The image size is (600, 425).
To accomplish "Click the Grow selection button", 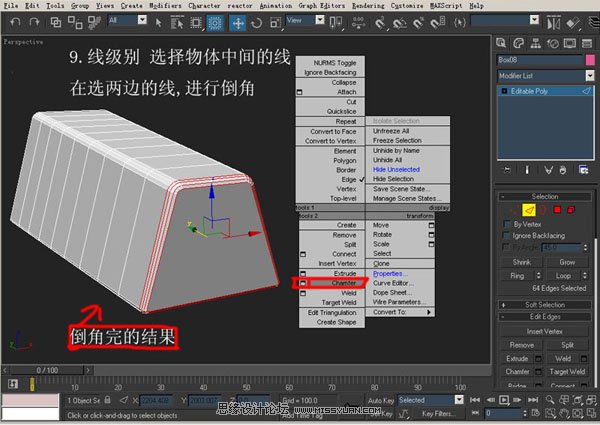I will click(567, 262).
